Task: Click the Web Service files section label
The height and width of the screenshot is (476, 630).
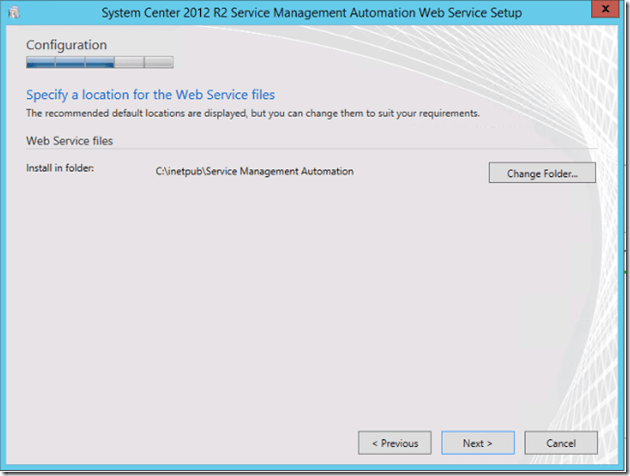Action: click(69, 141)
